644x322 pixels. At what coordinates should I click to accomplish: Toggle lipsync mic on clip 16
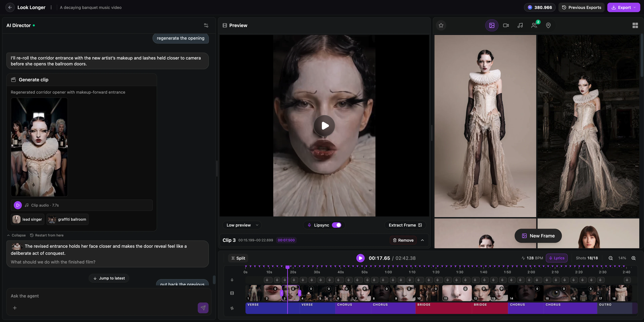591,289
